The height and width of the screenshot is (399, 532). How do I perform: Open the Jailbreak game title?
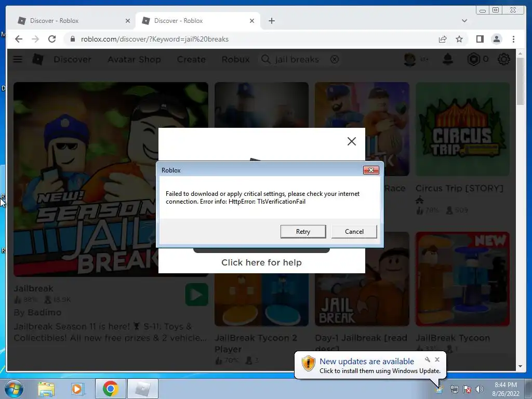(33, 288)
